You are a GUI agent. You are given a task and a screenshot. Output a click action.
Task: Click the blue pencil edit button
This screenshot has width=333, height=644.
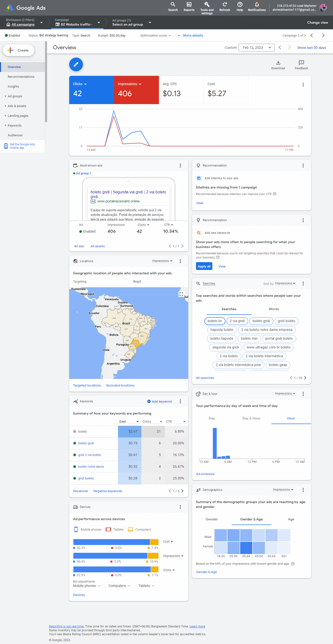[76, 64]
